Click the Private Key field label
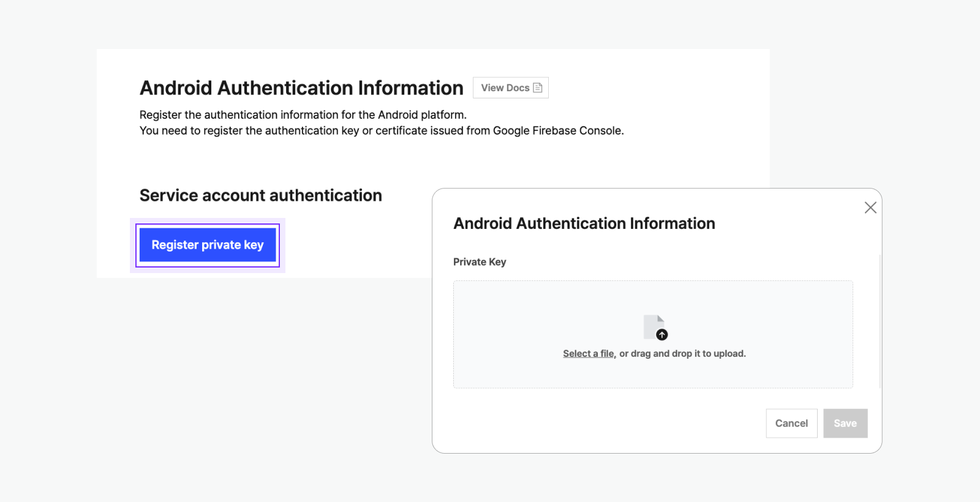The image size is (980, 502). (480, 262)
